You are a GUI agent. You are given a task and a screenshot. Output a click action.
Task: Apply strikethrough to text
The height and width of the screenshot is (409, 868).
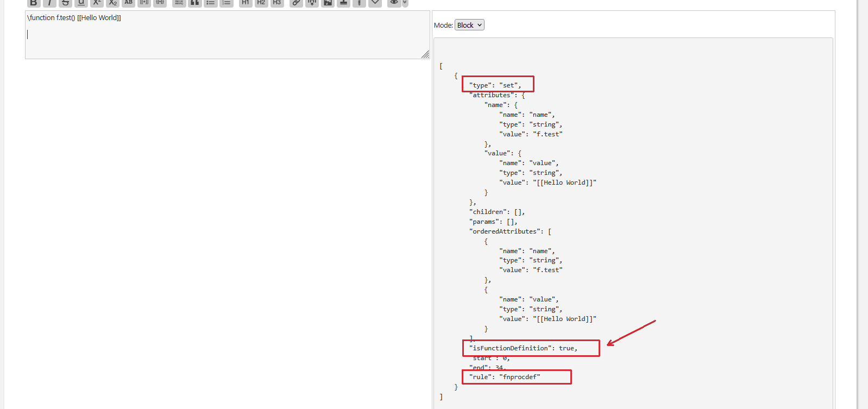pos(65,3)
